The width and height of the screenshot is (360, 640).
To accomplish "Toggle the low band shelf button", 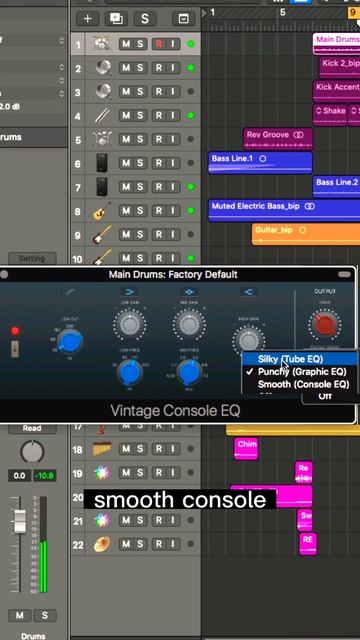I will [x=130, y=291].
